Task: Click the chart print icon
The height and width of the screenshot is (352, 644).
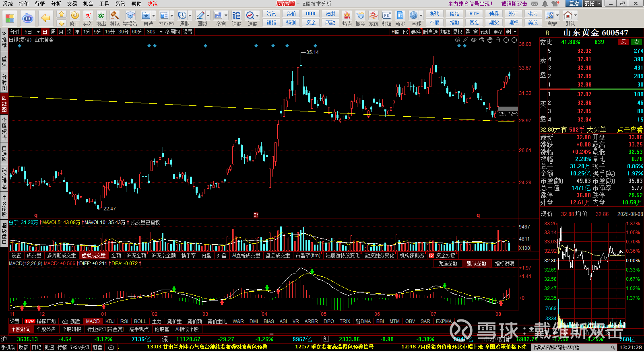Action: tap(482, 40)
